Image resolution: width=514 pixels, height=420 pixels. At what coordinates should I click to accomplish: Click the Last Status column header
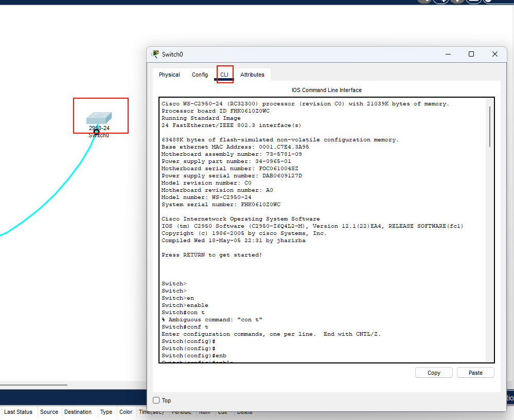tap(18, 412)
